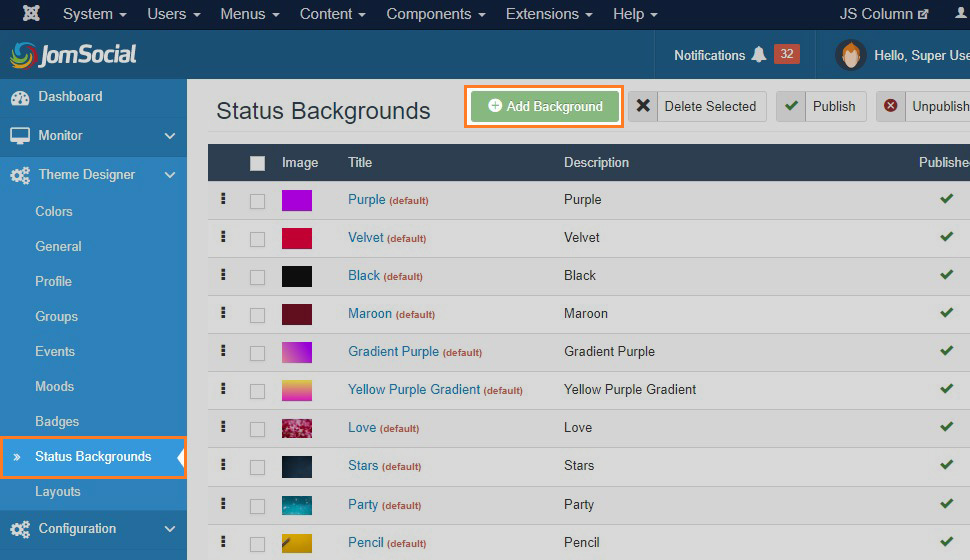Check the Maroon row checkbox
Screen dimensions: 970x560
tap(257, 315)
